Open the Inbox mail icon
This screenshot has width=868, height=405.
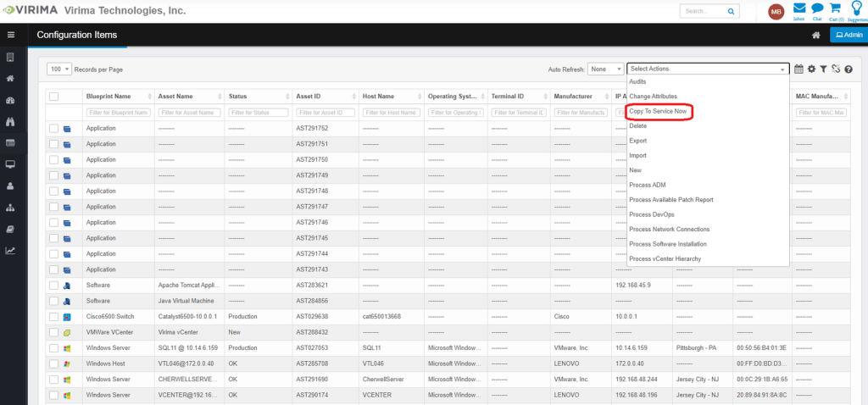798,9
